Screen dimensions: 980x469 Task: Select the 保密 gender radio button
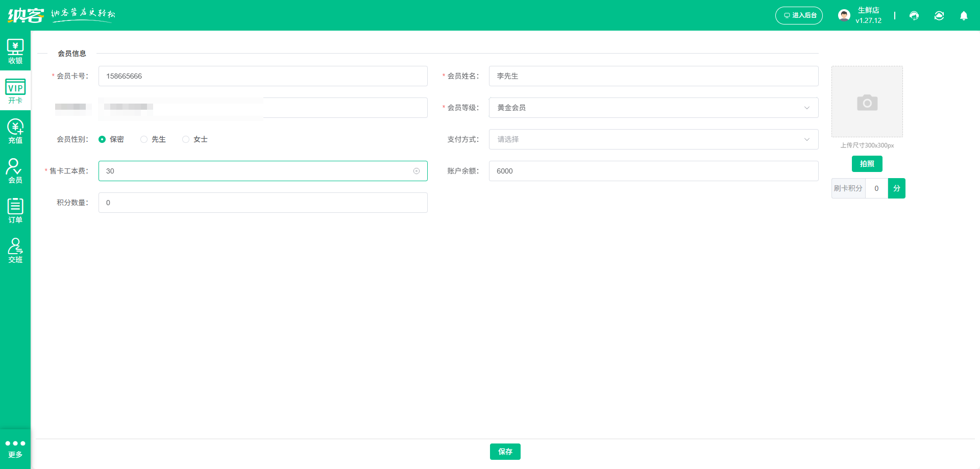point(102,139)
